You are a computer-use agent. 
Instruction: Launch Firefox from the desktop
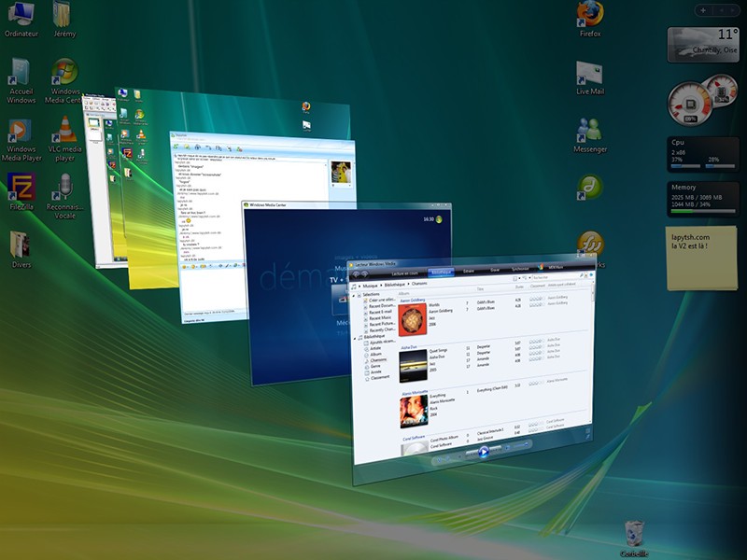coord(590,19)
